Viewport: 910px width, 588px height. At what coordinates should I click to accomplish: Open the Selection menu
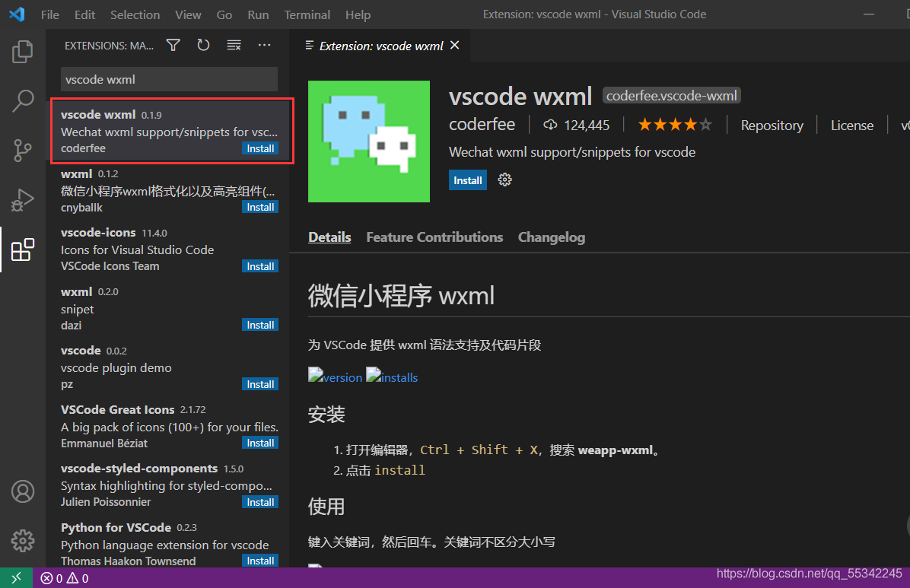(135, 14)
